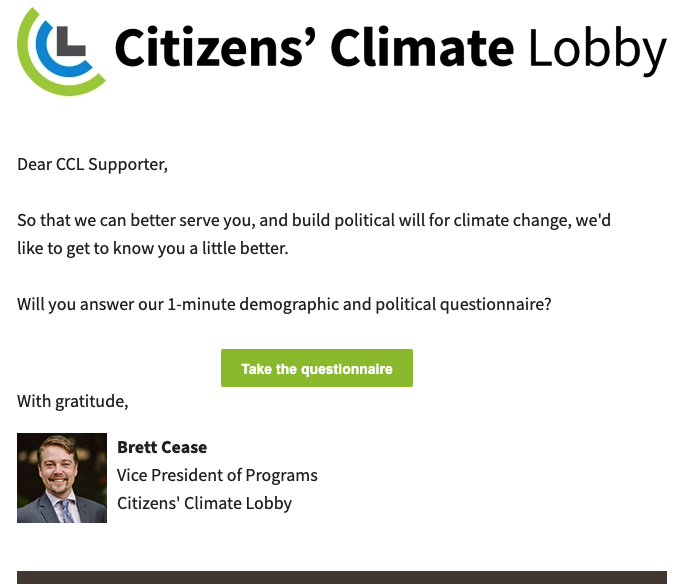Click Citizens' Climate Lobby text under signature
Viewport: 692px width, 584px height.
[x=204, y=504]
